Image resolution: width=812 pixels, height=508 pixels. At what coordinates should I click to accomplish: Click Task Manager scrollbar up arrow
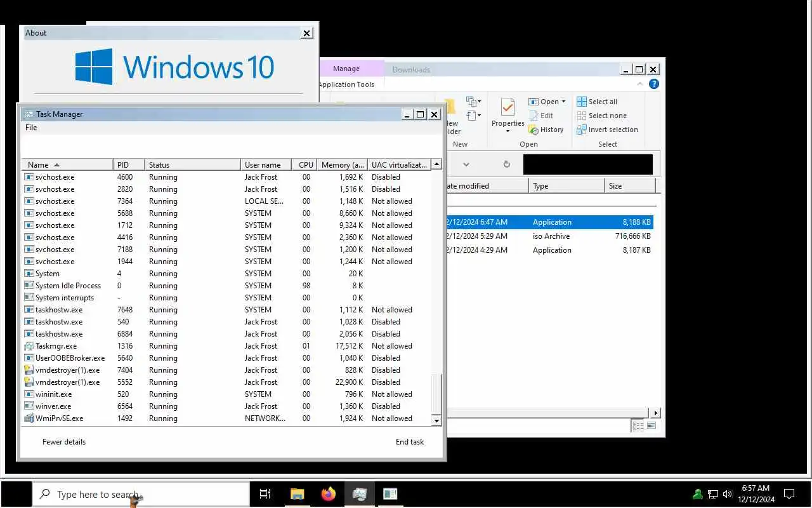point(436,164)
